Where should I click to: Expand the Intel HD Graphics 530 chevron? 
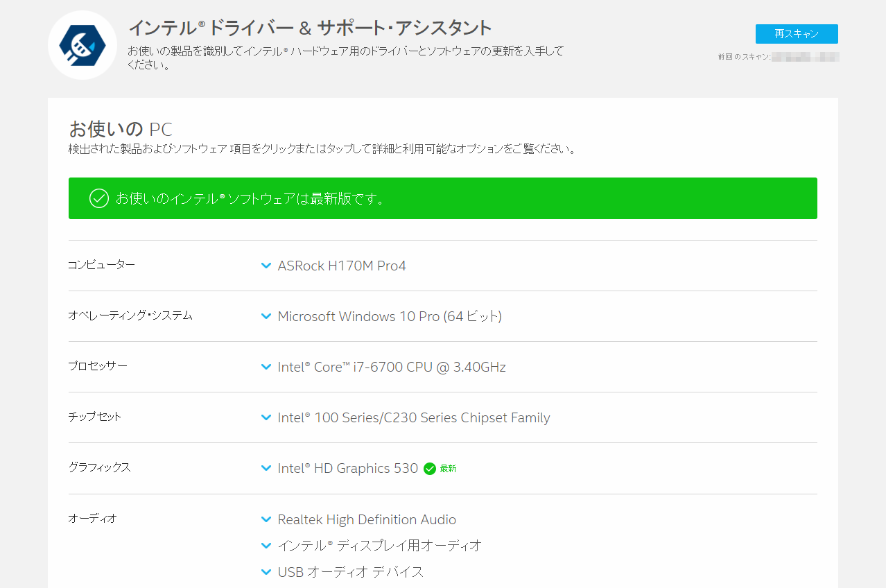[x=266, y=468]
